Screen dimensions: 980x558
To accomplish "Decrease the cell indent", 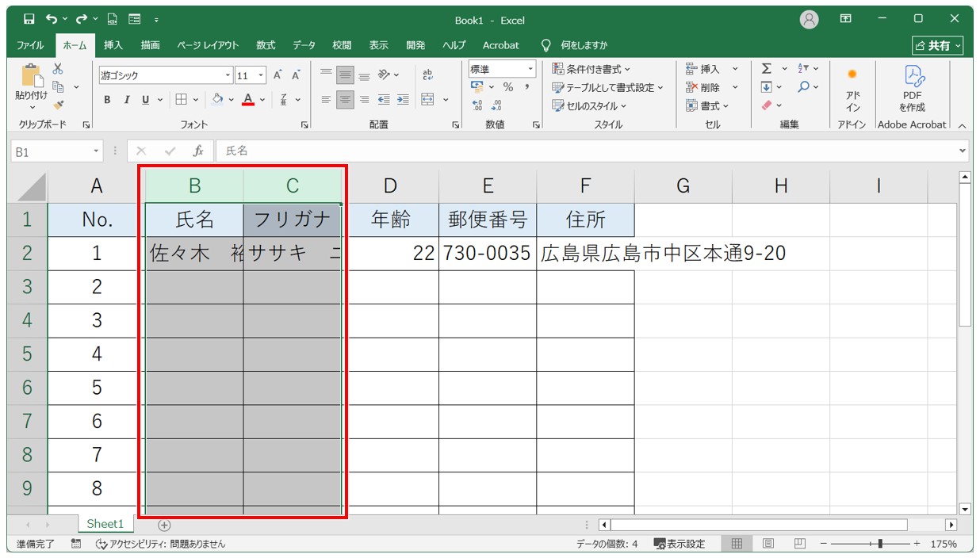I will pyautogui.click(x=384, y=100).
